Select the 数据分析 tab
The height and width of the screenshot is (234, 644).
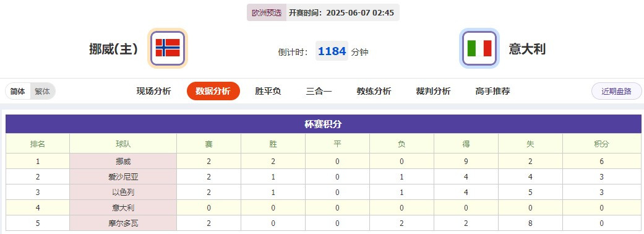(x=213, y=91)
